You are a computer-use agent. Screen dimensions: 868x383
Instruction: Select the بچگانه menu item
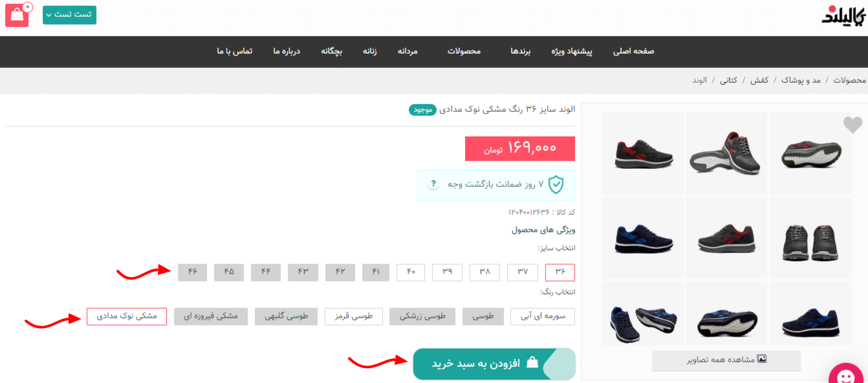pyautogui.click(x=332, y=51)
